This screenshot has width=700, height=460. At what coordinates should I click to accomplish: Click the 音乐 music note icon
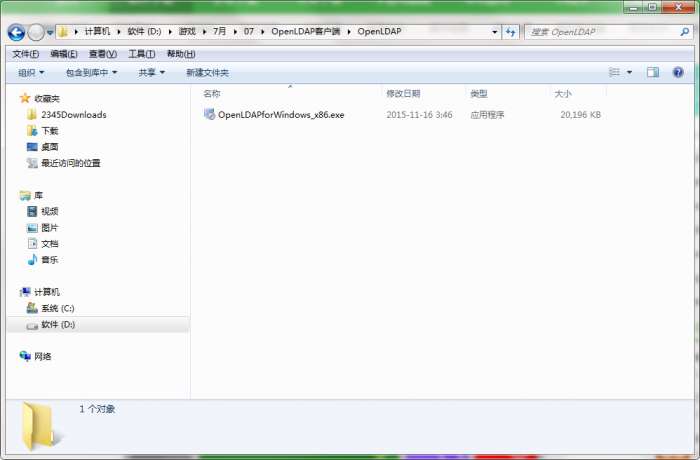pyautogui.click(x=32, y=259)
